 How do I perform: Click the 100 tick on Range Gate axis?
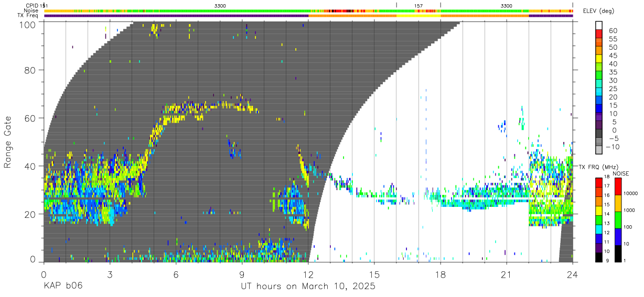coord(29,24)
